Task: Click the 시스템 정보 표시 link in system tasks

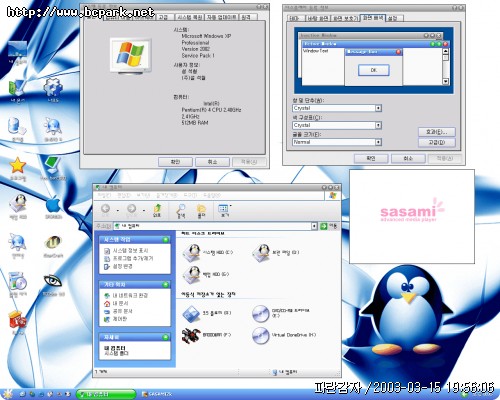Action: click(x=130, y=250)
